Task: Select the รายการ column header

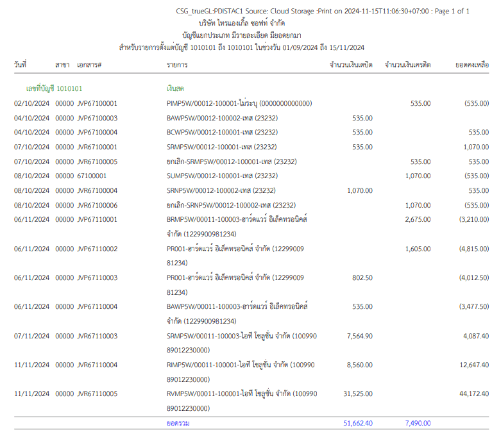Action: (177, 65)
